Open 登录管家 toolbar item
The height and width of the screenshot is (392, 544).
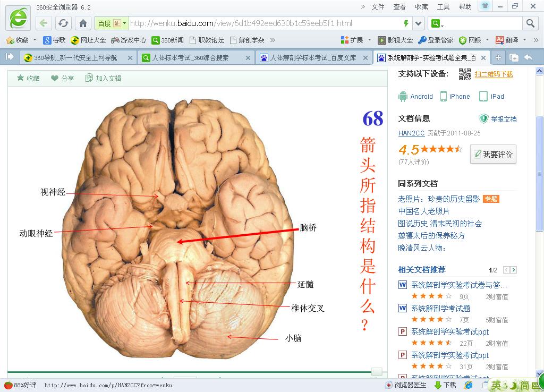point(436,40)
